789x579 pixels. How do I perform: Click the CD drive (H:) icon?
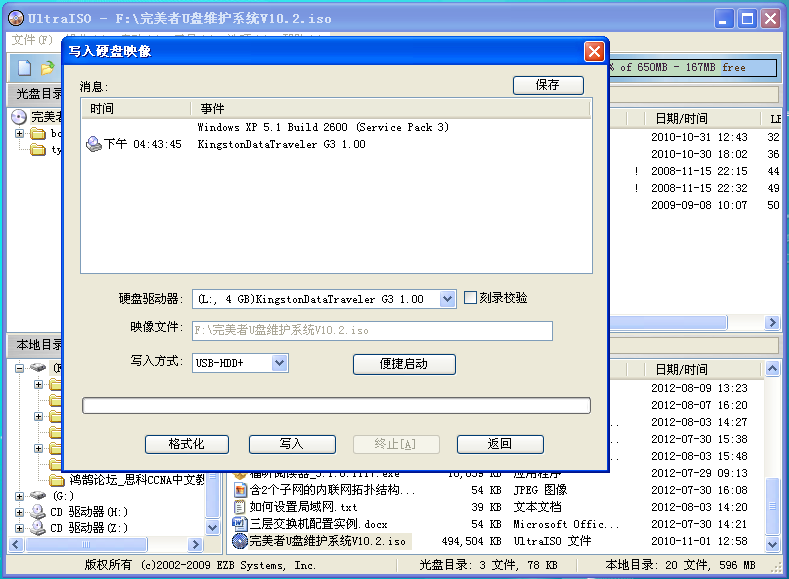(x=37, y=512)
